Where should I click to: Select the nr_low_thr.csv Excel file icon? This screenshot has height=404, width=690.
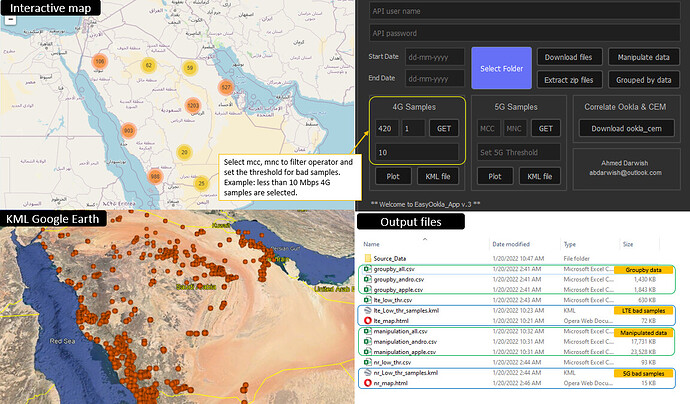tap(368, 362)
